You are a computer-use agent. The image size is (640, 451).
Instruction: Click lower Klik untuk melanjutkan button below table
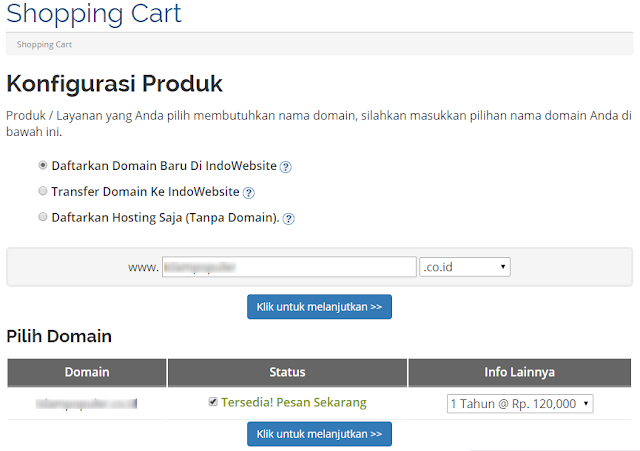pyautogui.click(x=319, y=434)
